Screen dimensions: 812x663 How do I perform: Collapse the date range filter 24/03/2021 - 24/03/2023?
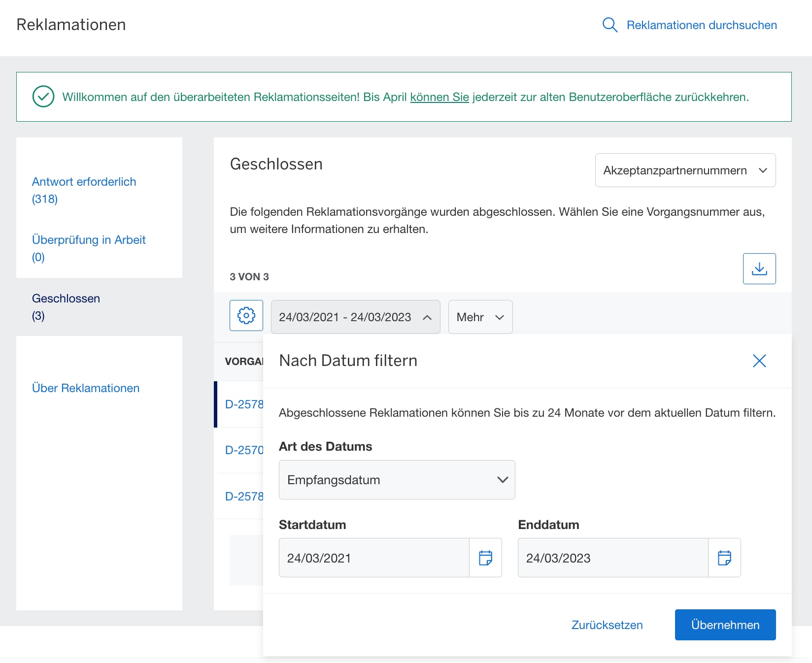click(355, 317)
